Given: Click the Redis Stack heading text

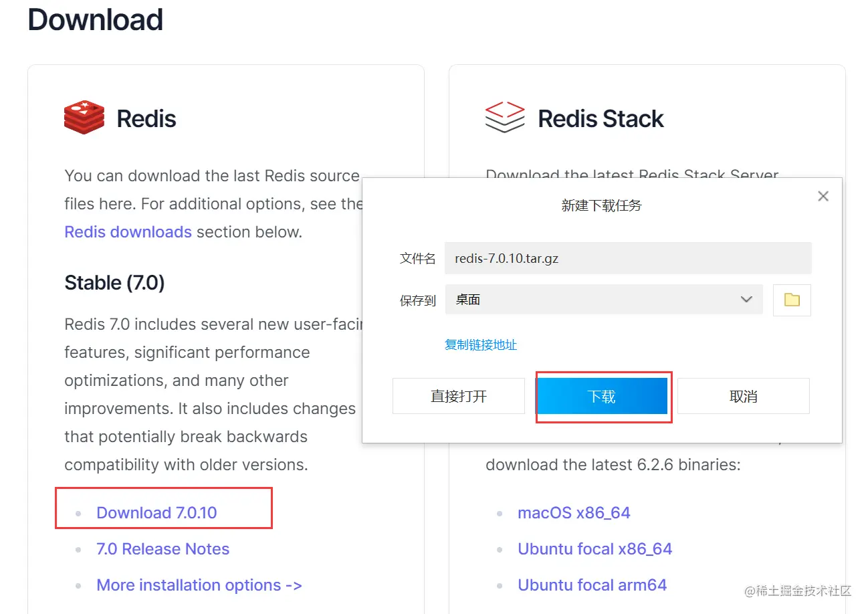Looking at the screenshot, I should (601, 119).
